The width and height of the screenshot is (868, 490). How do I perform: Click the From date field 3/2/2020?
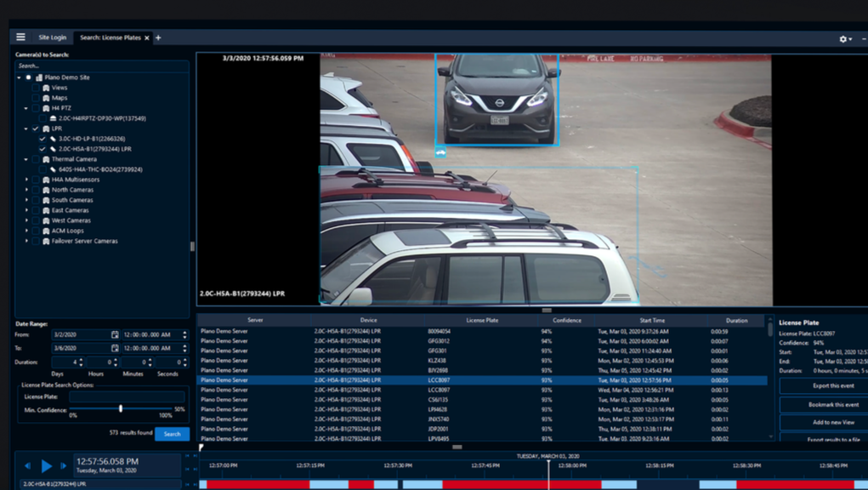point(81,334)
